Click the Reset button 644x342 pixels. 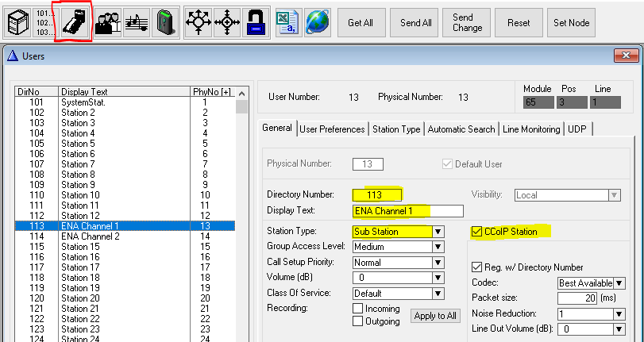[519, 22]
